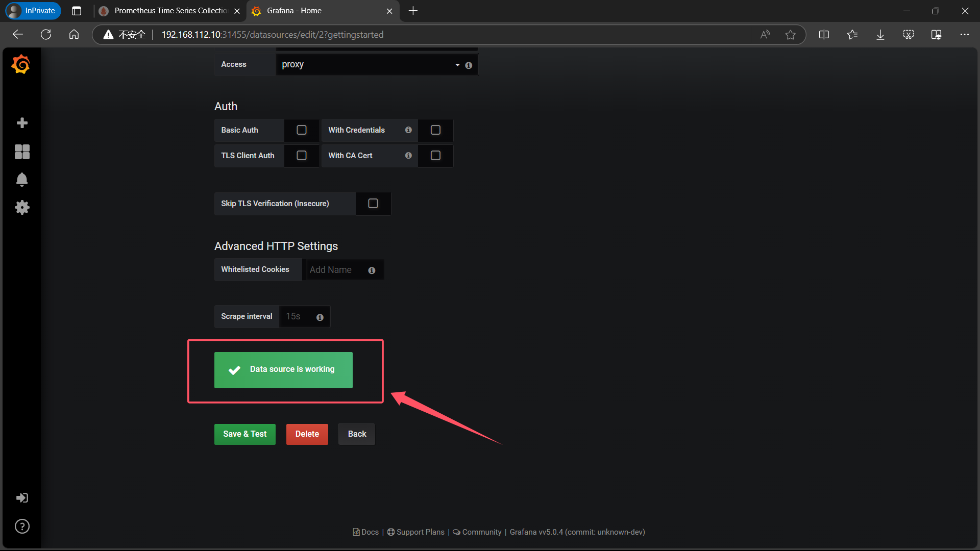980x551 pixels.
Task: Click the sign-in arrow icon
Action: (22, 498)
